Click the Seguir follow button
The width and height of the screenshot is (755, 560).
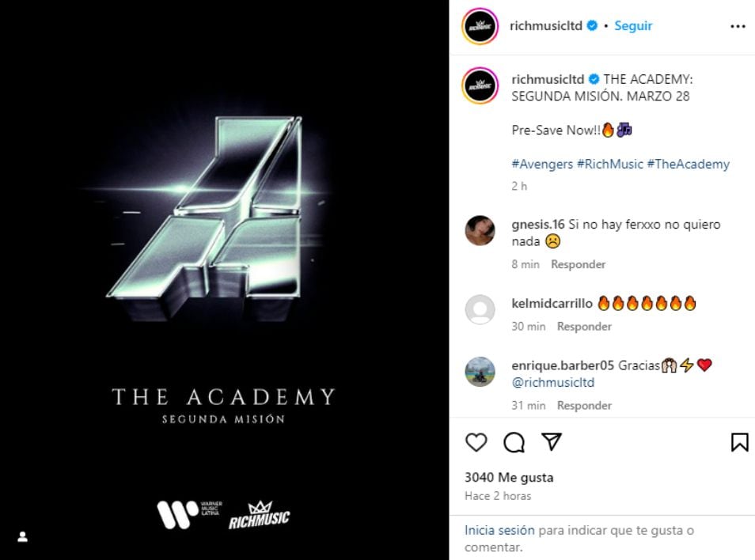633,25
